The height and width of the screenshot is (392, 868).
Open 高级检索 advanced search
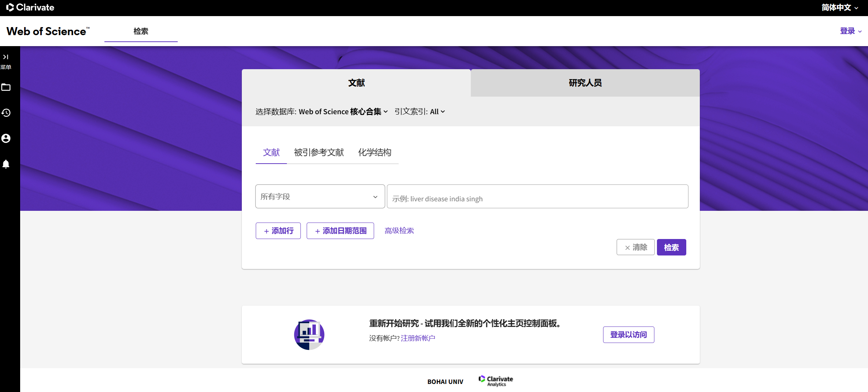coord(399,231)
